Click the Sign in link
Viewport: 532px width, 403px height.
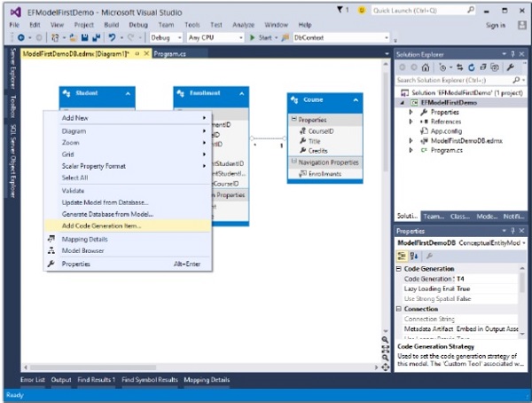pos(497,25)
